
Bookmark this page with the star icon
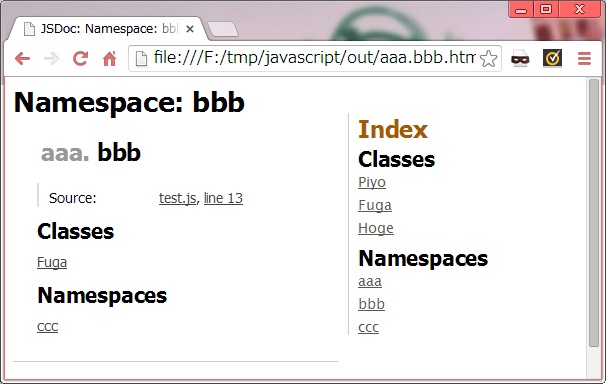pyautogui.click(x=489, y=59)
